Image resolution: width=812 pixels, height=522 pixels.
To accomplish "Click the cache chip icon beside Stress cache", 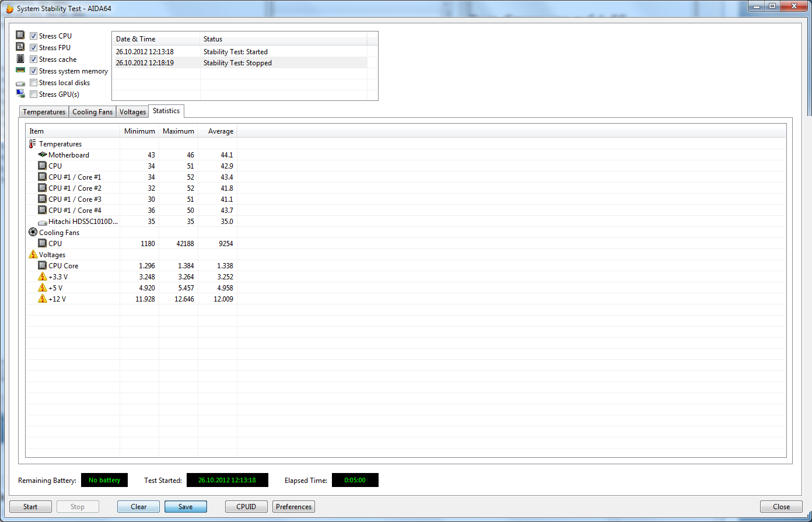I will (20, 59).
